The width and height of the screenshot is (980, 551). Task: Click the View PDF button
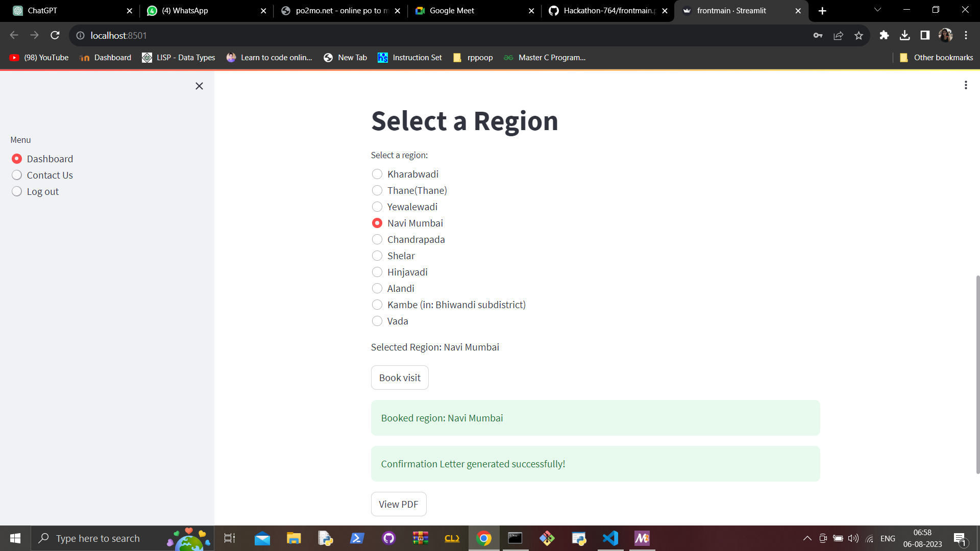398,504
